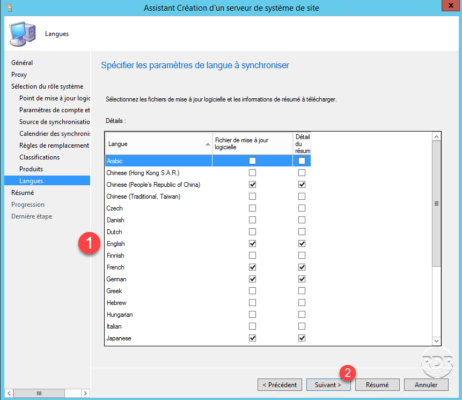Uncheck summary details box for German

302,279
